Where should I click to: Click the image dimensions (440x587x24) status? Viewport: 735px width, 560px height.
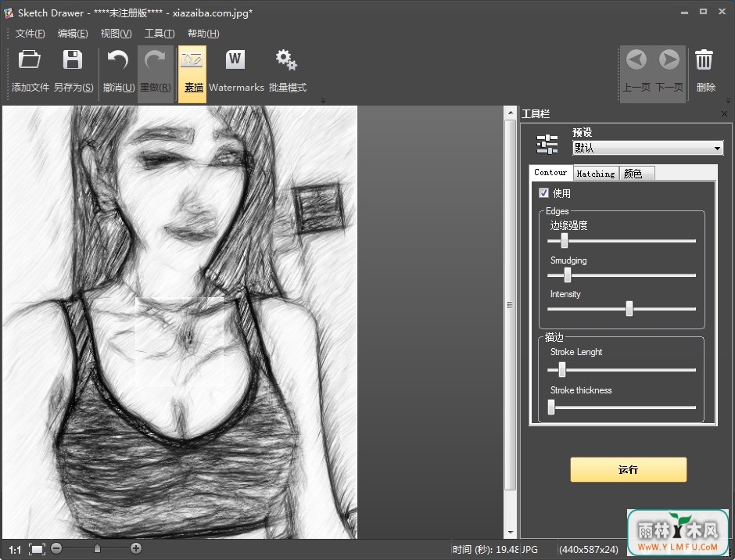tap(588, 549)
